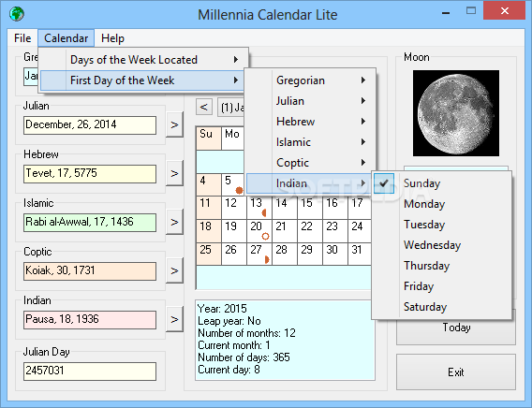This screenshot has width=532, height=408.
Task: Open the Help menu
Action: (x=112, y=38)
